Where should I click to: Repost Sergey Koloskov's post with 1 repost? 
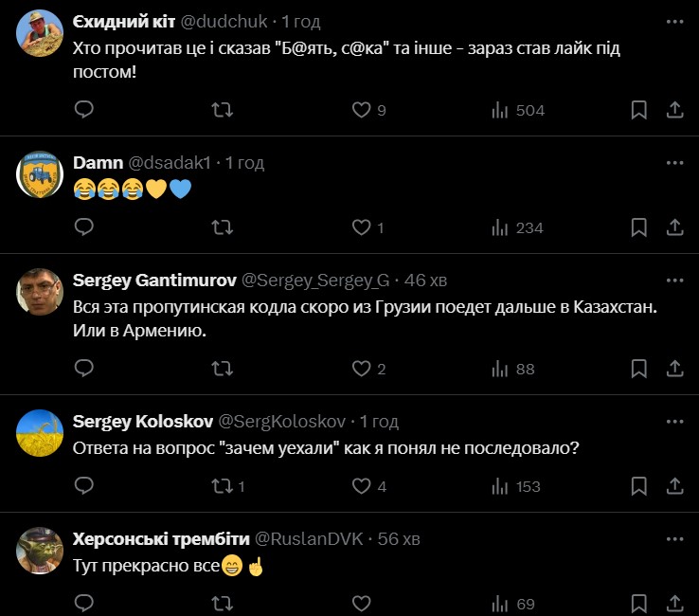223,486
